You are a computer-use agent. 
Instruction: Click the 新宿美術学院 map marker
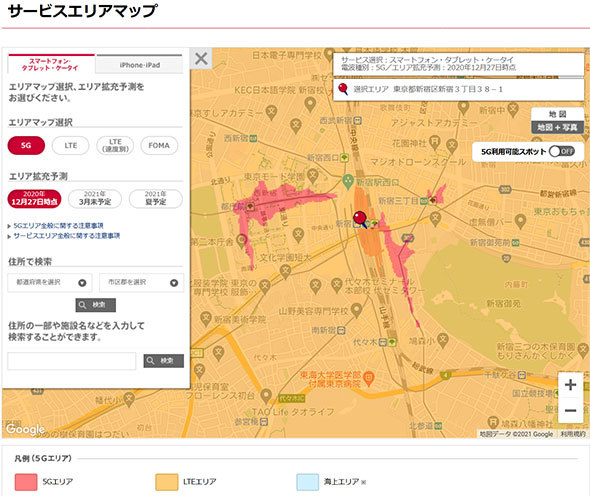[205, 319]
